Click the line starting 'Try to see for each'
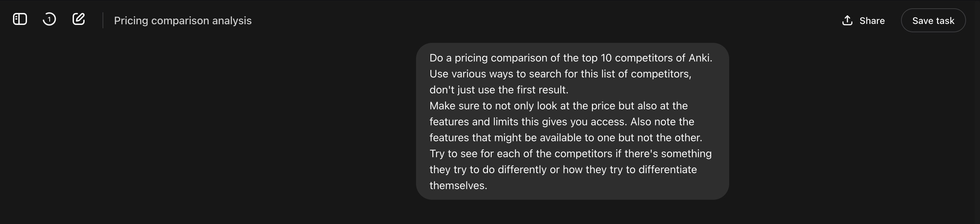The width and height of the screenshot is (980, 224). pyautogui.click(x=570, y=154)
